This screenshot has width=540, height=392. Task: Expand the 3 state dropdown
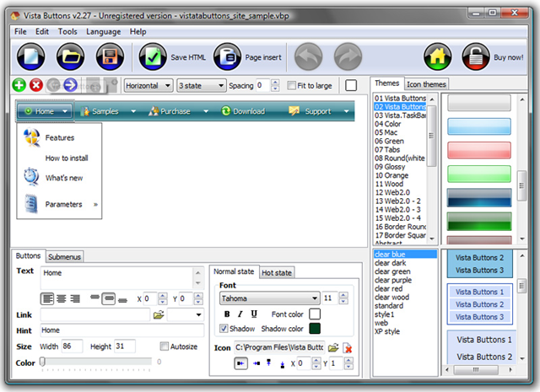coord(201,85)
